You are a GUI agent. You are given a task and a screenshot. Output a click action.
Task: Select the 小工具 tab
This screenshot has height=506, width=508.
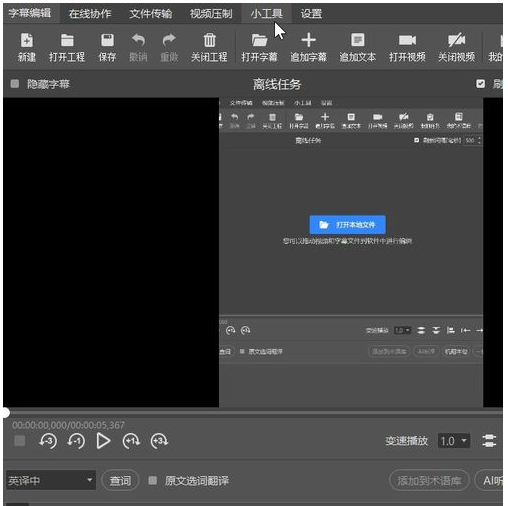point(267,14)
